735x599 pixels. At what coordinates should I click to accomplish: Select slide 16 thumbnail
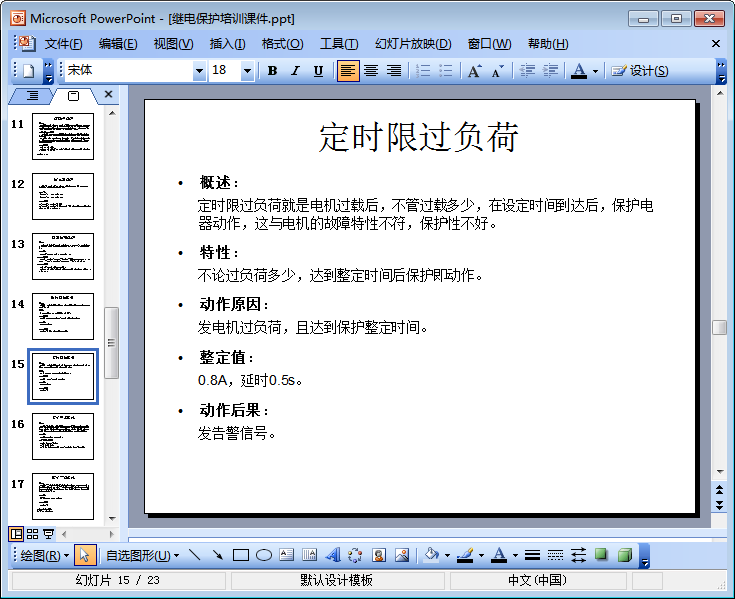tap(62, 436)
